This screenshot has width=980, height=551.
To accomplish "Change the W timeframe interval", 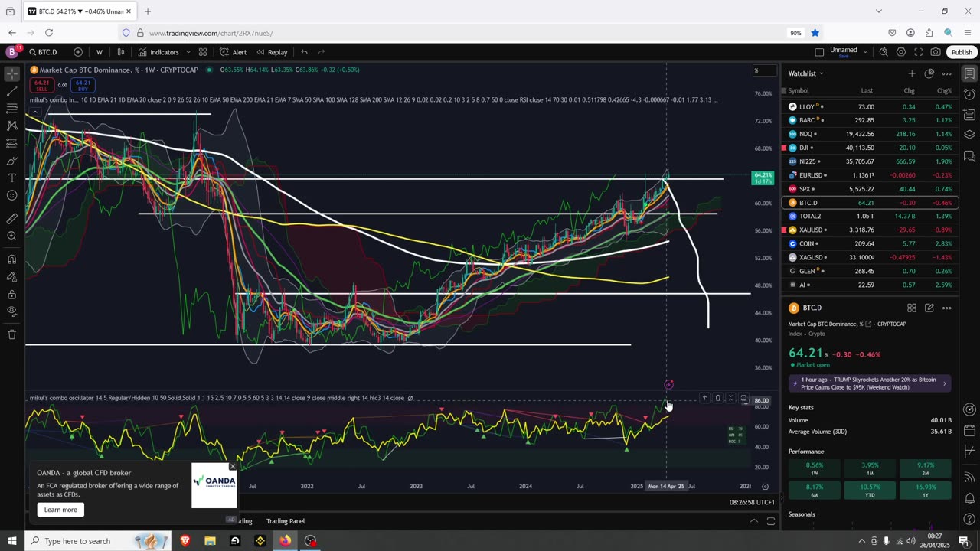I will [x=100, y=52].
